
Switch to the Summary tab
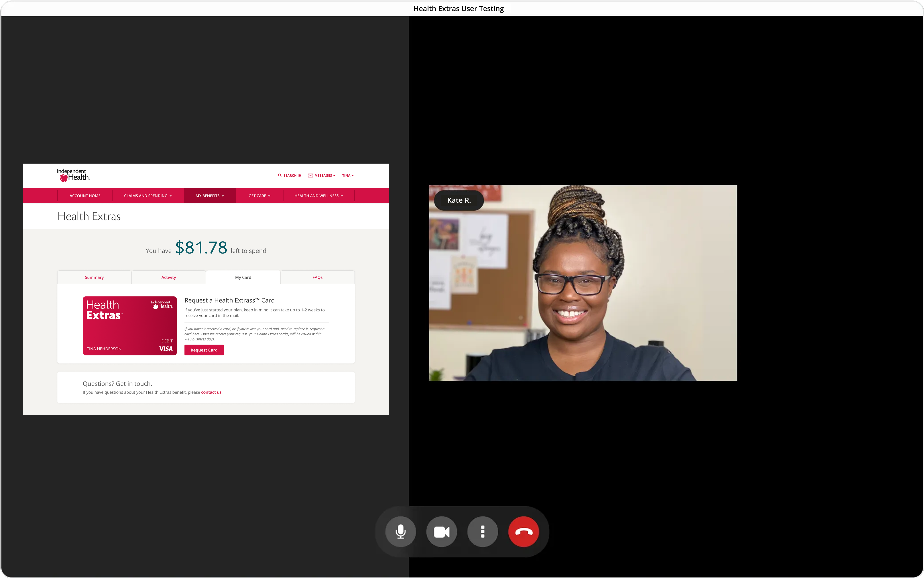94,277
